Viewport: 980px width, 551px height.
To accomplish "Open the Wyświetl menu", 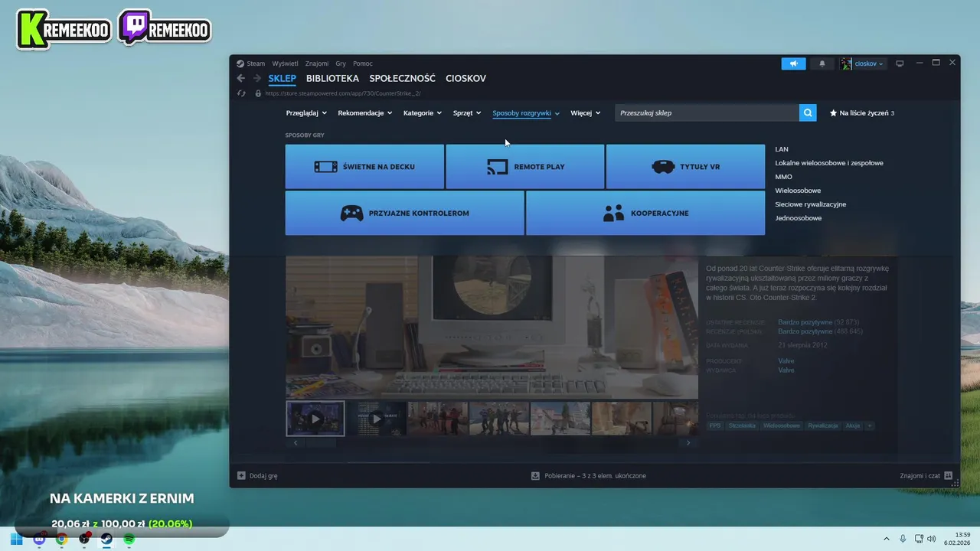I will point(285,64).
